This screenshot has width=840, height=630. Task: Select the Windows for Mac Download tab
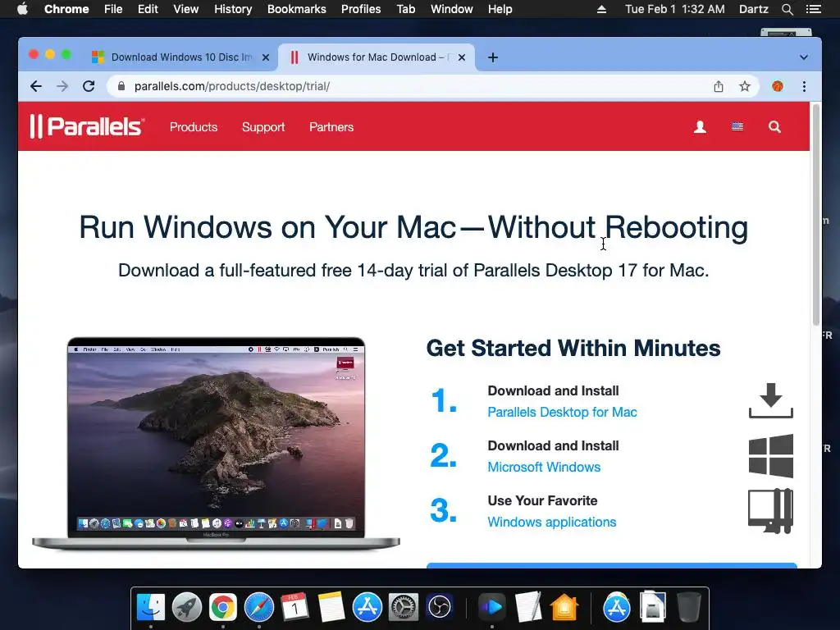pos(376,57)
